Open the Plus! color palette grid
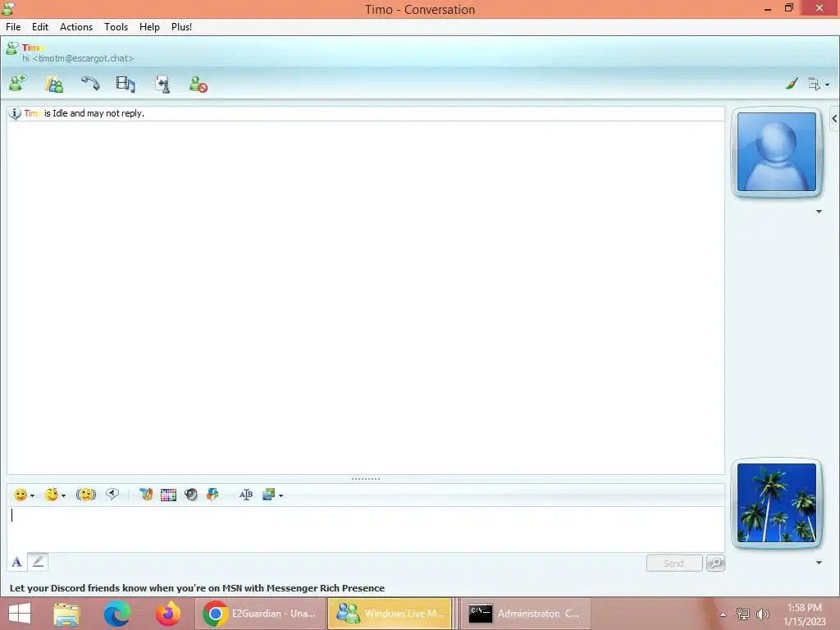The image size is (840, 630). click(x=168, y=495)
